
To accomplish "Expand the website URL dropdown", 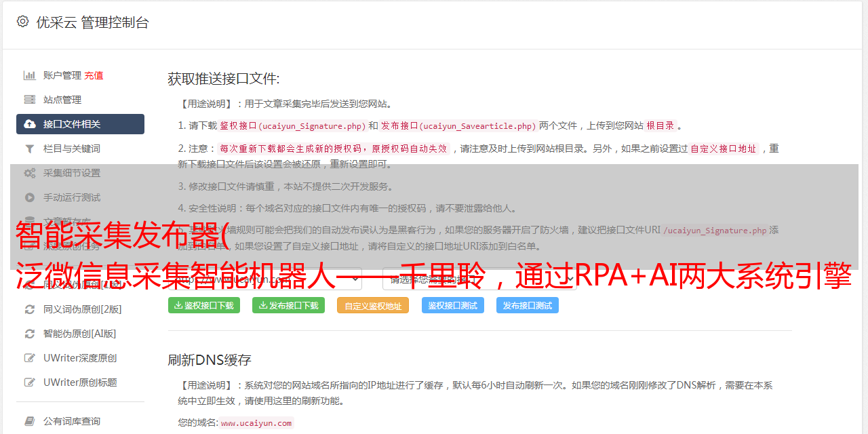I will click(x=265, y=278).
